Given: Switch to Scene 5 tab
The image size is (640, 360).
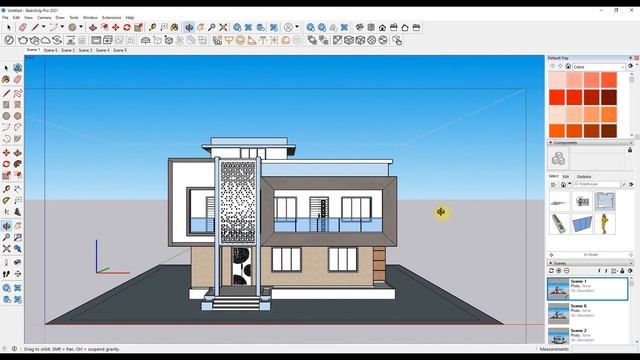Looking at the screenshot, I should click(120, 50).
